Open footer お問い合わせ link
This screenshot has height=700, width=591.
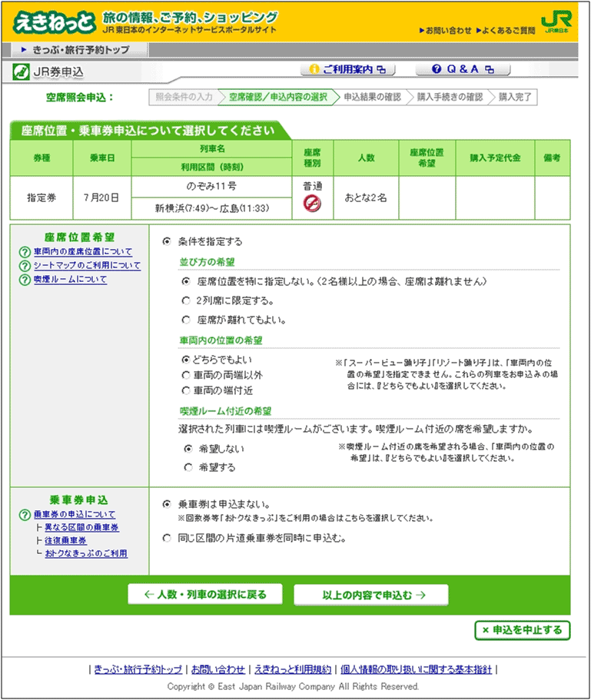pos(218,669)
